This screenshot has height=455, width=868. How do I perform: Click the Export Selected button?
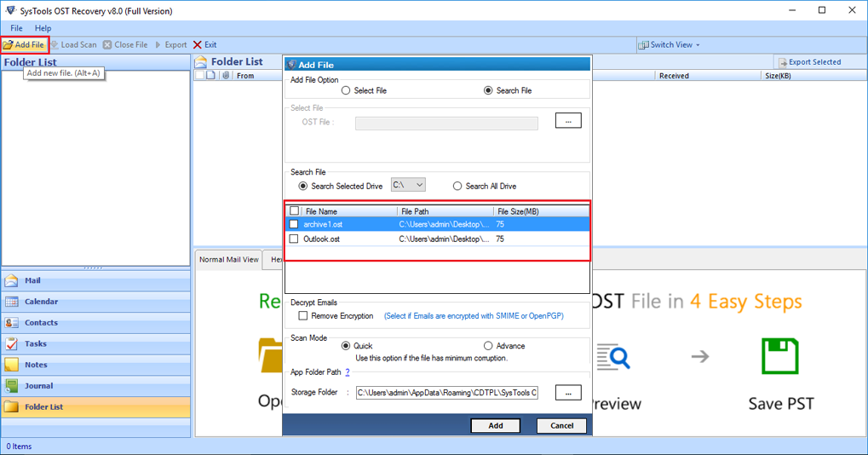pos(809,62)
